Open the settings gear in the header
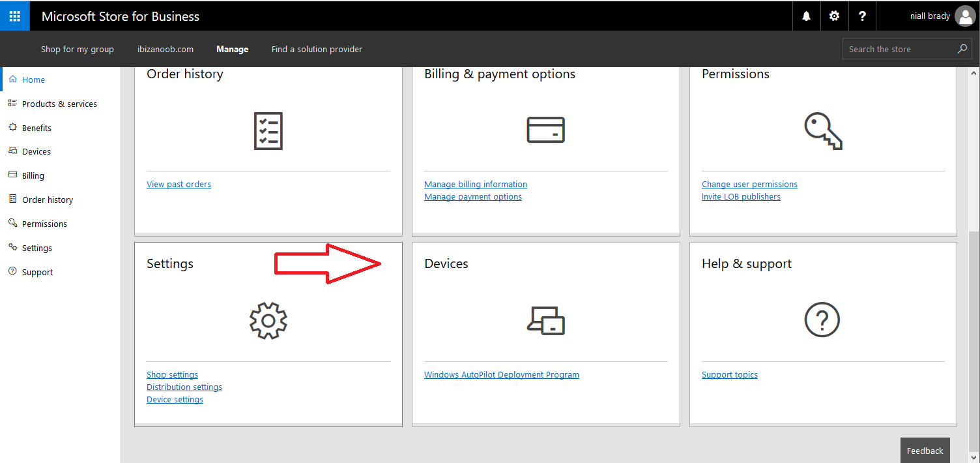This screenshot has height=463, width=980. click(834, 16)
